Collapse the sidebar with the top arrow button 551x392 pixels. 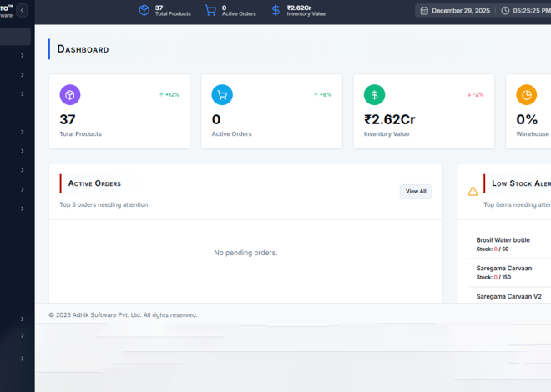(22, 10)
